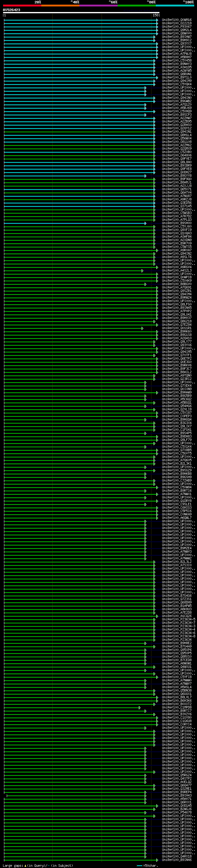Select label UniRef100_B9T1L0
The width and height of the screenshot is (197, 868).
176,78
